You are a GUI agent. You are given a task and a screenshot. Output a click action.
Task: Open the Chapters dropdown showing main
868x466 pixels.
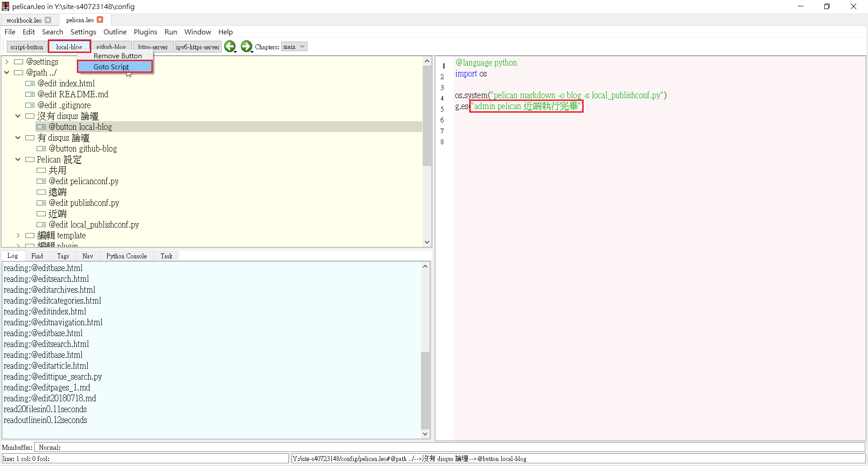pyautogui.click(x=294, y=47)
